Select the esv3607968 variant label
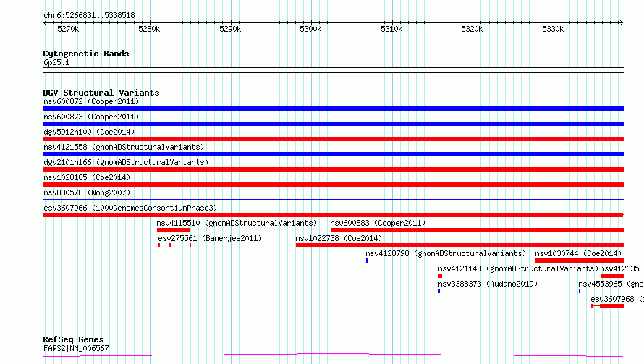 click(x=617, y=299)
